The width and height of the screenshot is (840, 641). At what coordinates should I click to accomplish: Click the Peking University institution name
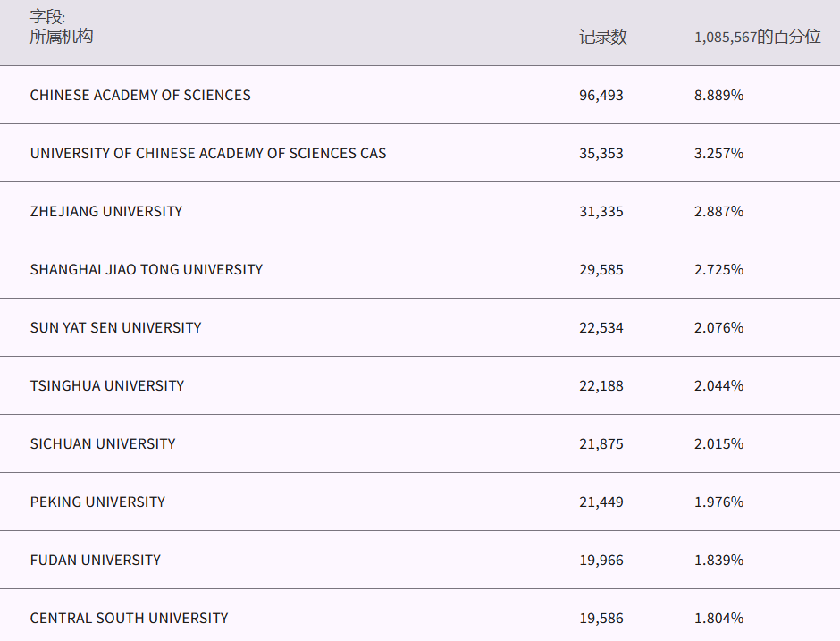point(97,502)
